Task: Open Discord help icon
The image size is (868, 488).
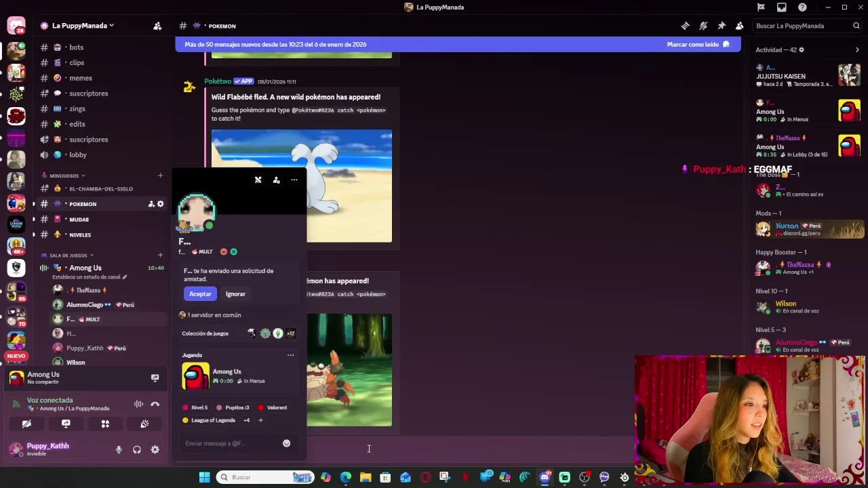Action: (802, 7)
